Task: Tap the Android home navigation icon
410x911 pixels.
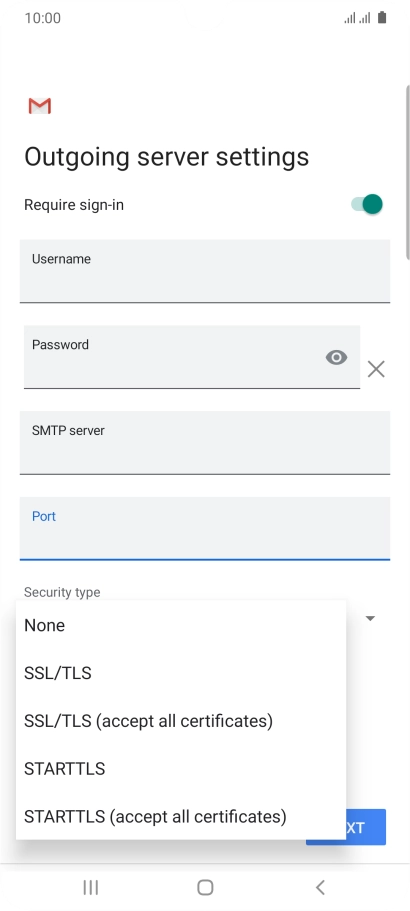Action: pyautogui.click(x=205, y=887)
